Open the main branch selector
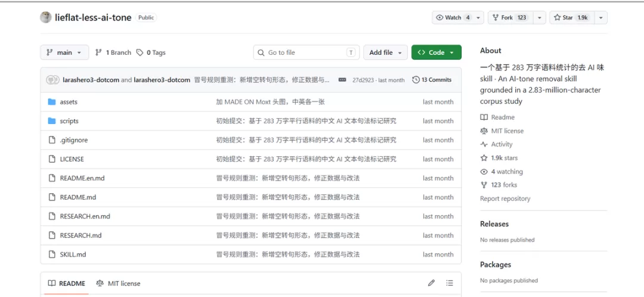Screen dimensions: 644x297 64,52
